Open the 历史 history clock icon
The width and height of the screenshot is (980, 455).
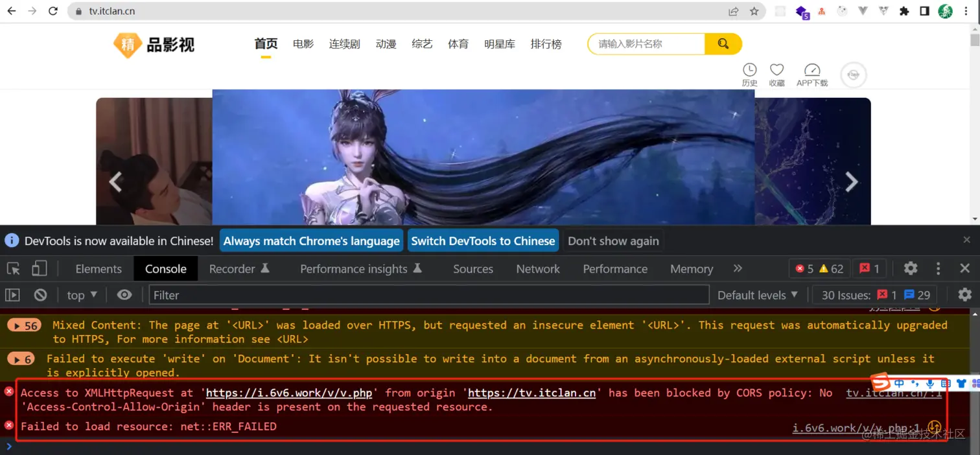click(x=750, y=75)
